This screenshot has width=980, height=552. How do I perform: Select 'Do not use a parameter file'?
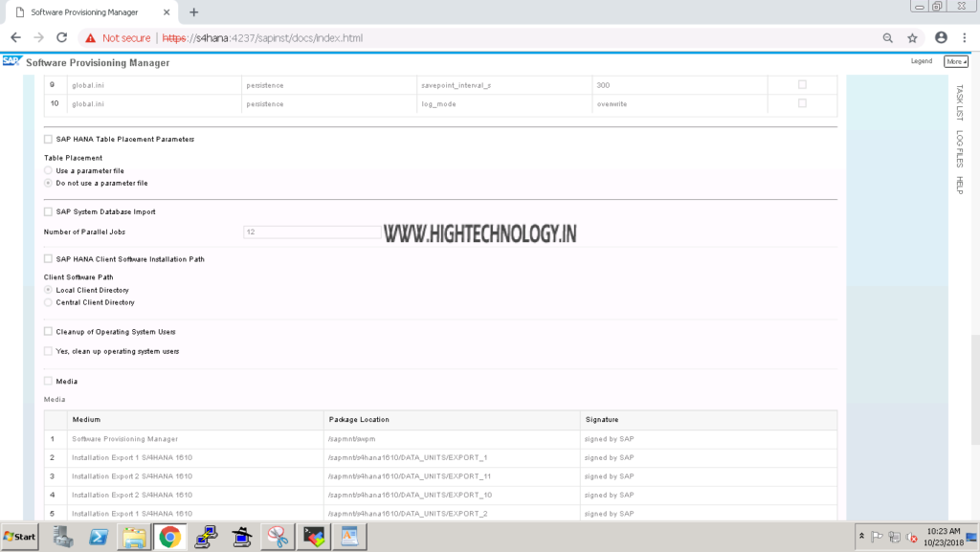tap(48, 183)
